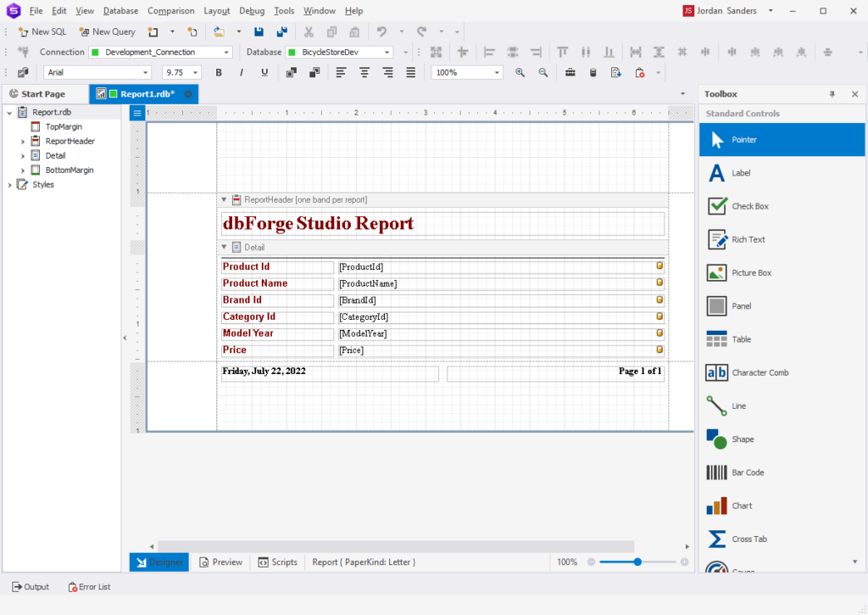Apply bold formatting from the toolbar

[x=218, y=72]
